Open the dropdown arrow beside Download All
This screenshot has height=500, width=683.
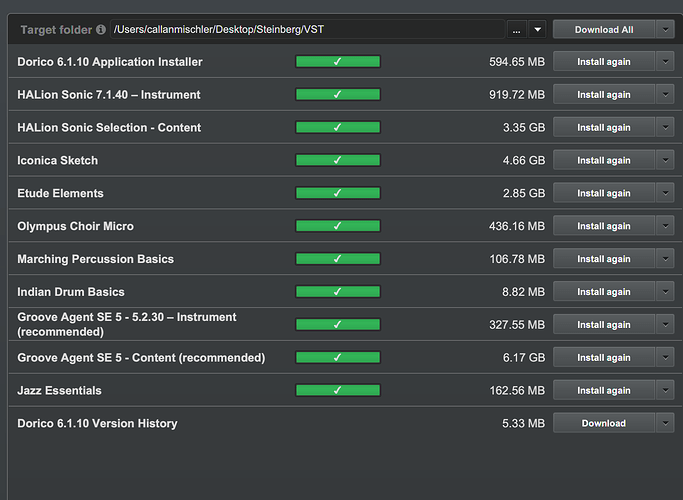coord(665,30)
